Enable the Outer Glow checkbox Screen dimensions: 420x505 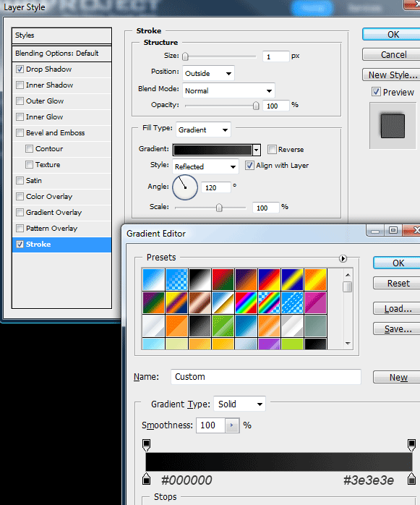click(20, 101)
